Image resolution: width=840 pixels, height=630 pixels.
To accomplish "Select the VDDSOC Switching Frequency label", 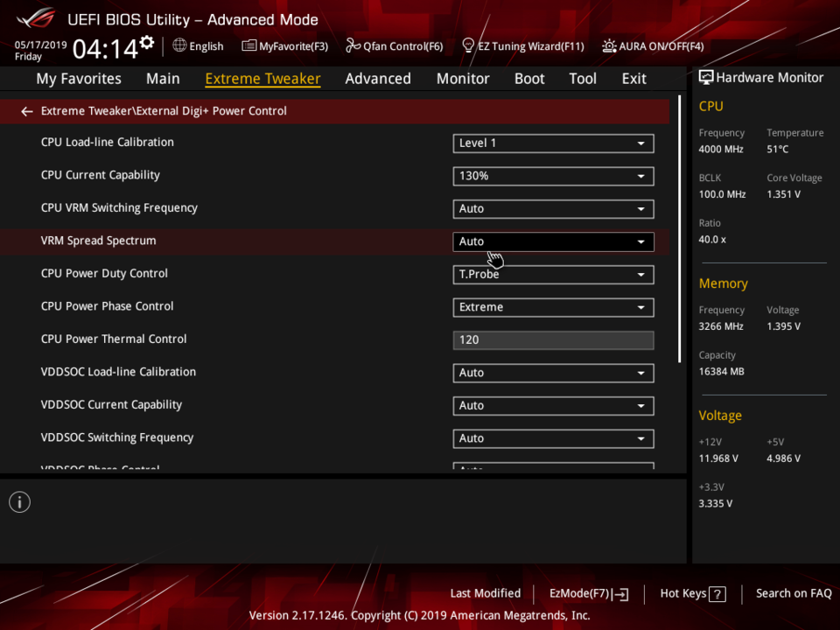I will (x=116, y=437).
